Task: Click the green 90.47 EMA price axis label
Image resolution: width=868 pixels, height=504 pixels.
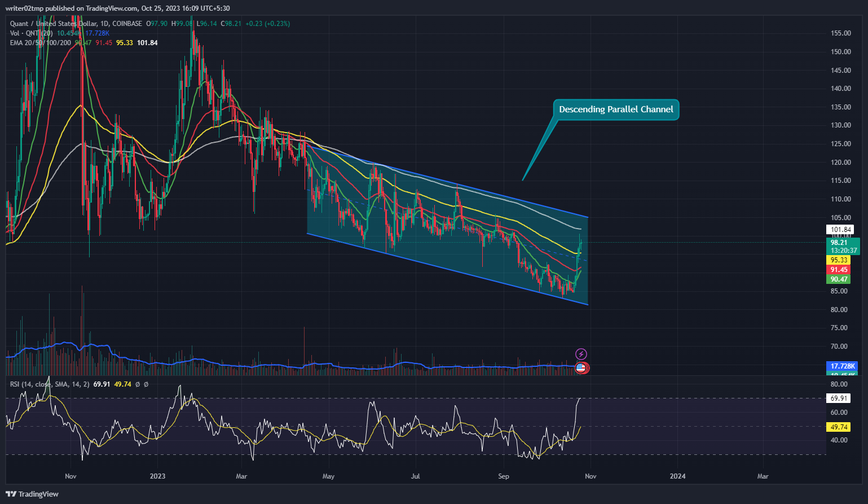Action: (839, 279)
